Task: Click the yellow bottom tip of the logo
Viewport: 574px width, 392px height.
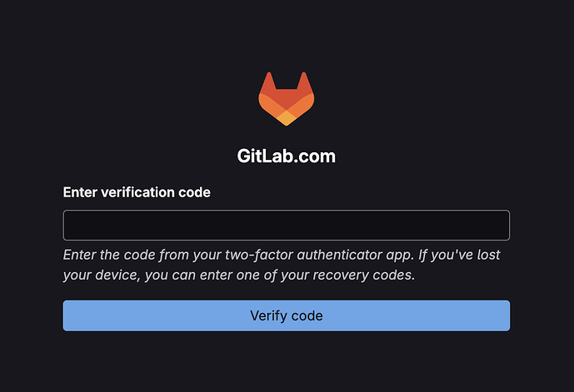Action: pos(287,118)
